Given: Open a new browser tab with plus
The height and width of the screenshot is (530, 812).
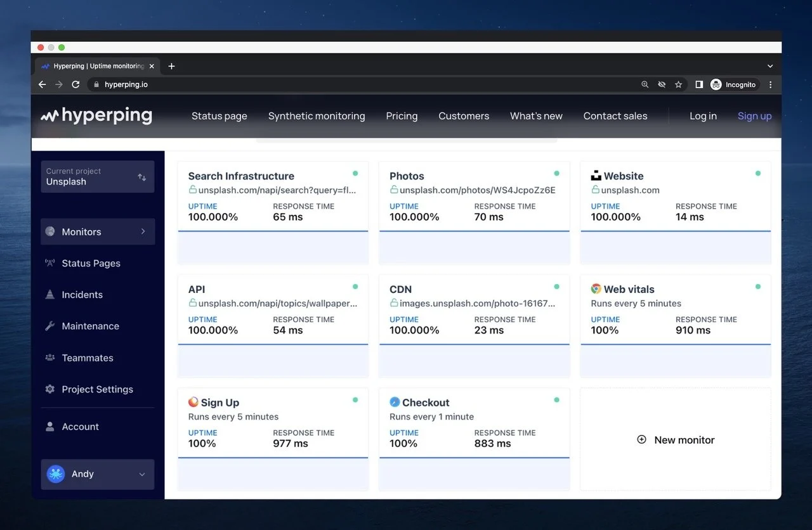Looking at the screenshot, I should [171, 66].
